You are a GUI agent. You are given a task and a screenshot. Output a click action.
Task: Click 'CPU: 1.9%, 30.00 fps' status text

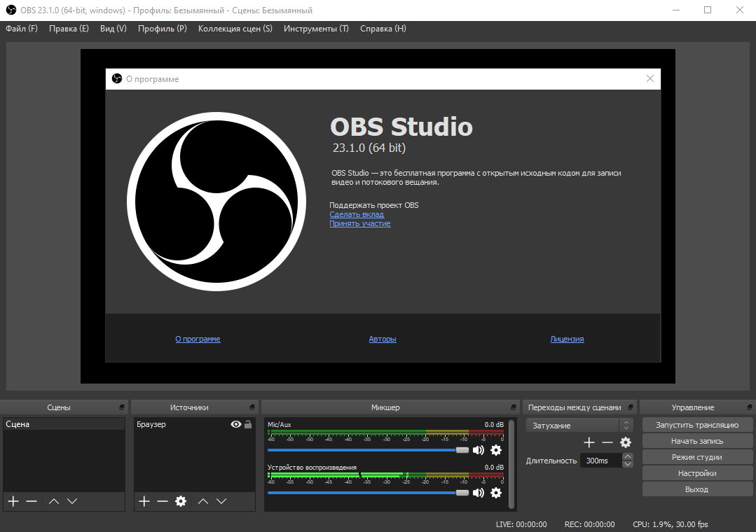coord(671,524)
